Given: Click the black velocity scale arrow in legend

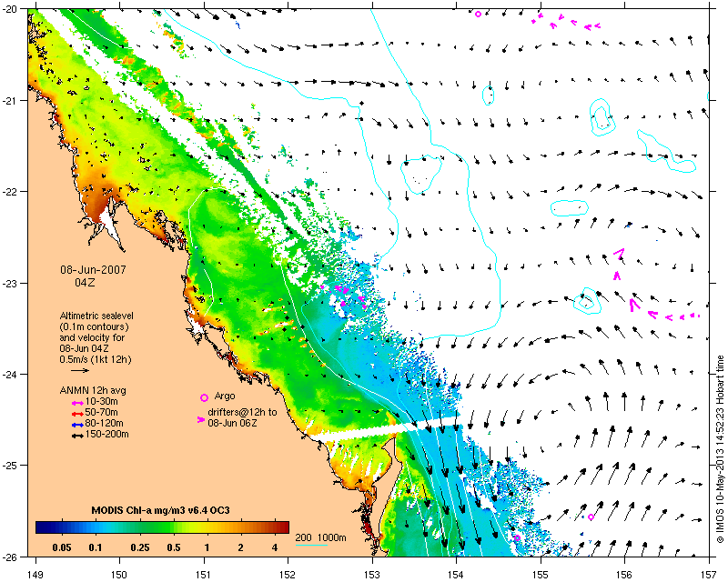Looking at the screenshot, I should [x=80, y=370].
